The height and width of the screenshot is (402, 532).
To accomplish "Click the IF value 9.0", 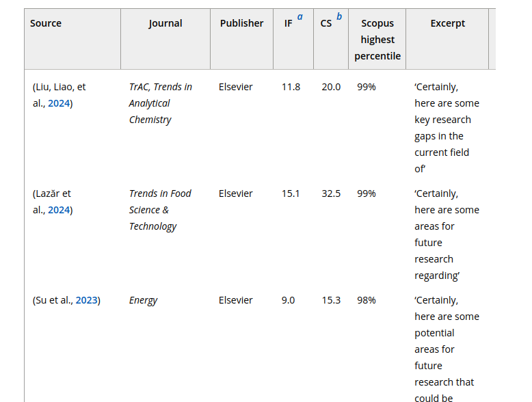I will point(288,300).
